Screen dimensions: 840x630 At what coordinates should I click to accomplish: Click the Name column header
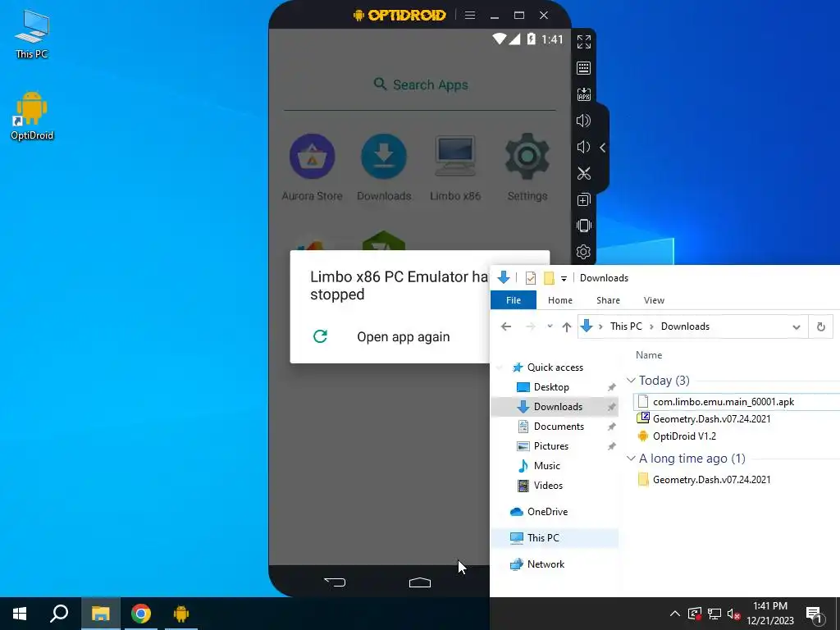(649, 354)
